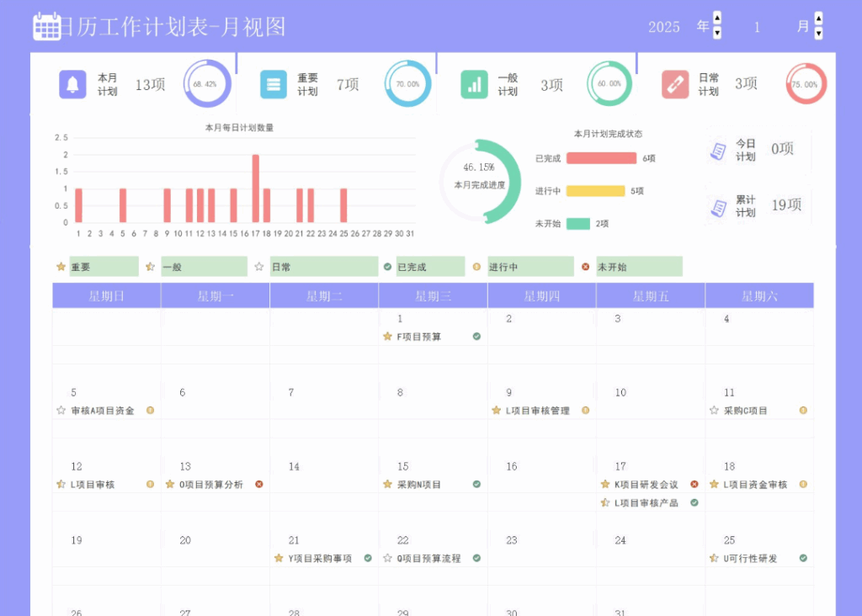862x616 pixels.
Task: Click the document icon beside 累计计划
Action: 718,207
